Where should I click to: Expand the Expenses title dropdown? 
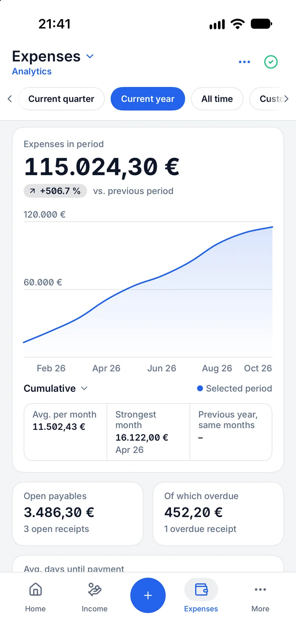point(90,56)
